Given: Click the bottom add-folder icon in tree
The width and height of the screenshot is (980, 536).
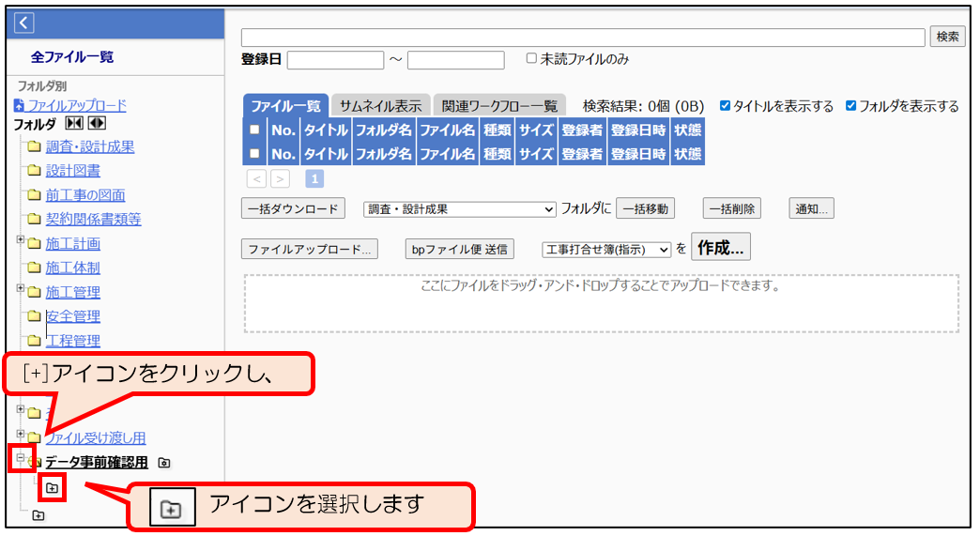Looking at the screenshot, I should pyautogui.click(x=38, y=515).
